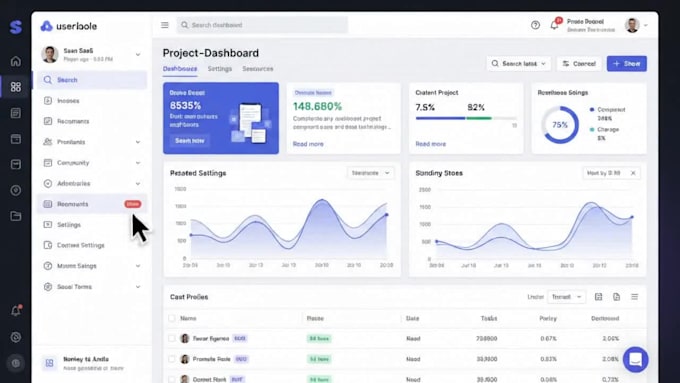Click the blue plus Show button
This screenshot has width=680, height=383.
tap(627, 64)
